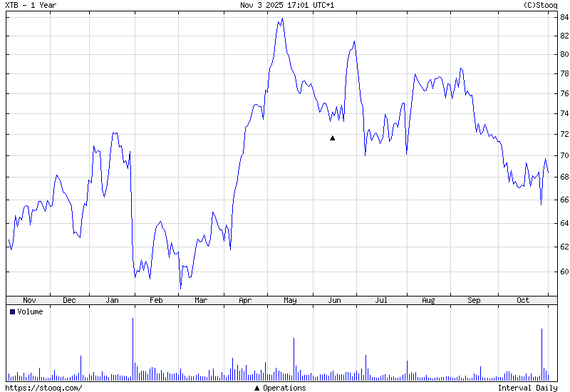Click the 72 price axis label
This screenshot has height=392, width=570.
pyautogui.click(x=563, y=134)
